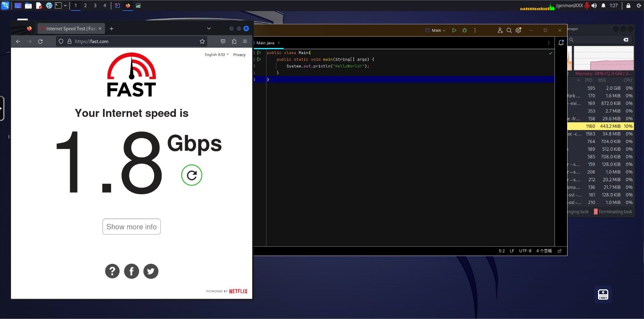Click Firefox reload page button
The width and height of the screenshot is (644, 319).
[x=40, y=41]
